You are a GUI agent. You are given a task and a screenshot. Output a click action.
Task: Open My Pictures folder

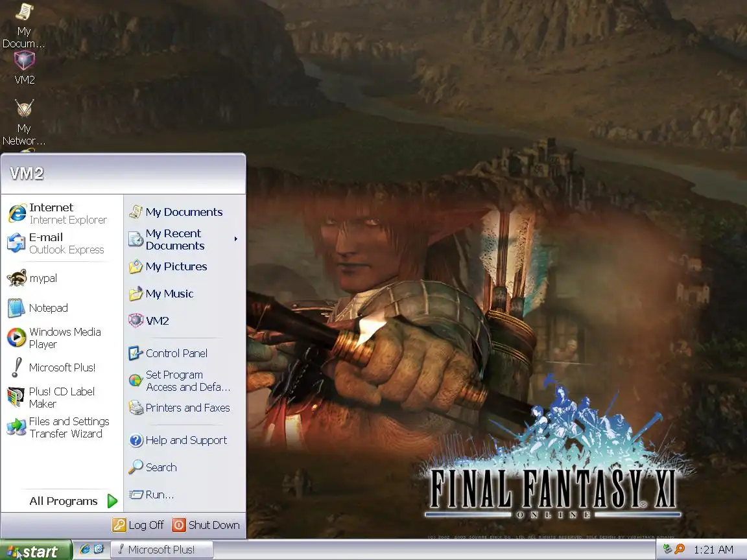[x=184, y=266]
